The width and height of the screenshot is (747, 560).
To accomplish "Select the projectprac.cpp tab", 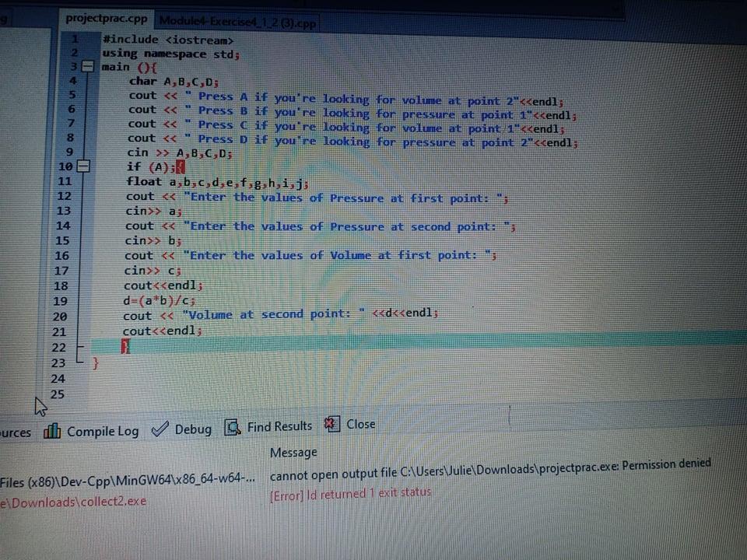I will (x=107, y=18).
